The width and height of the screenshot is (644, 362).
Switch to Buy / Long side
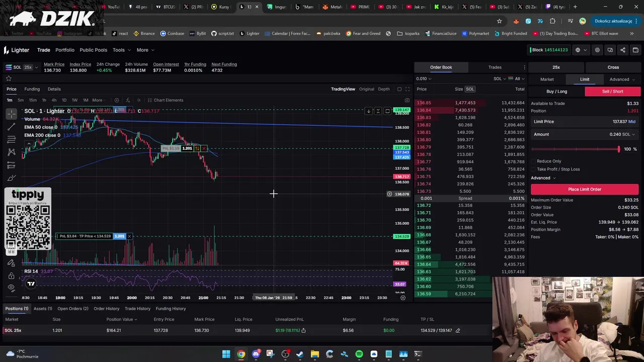pos(557,92)
